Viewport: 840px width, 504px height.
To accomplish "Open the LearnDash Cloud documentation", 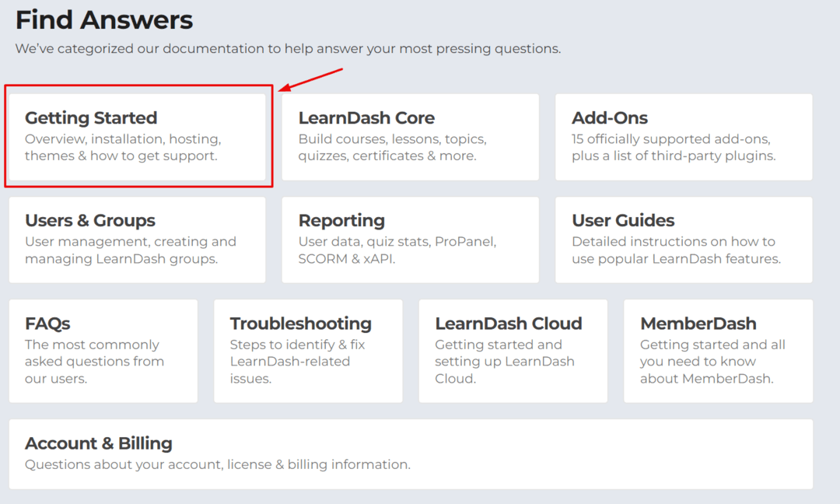I will (513, 351).
